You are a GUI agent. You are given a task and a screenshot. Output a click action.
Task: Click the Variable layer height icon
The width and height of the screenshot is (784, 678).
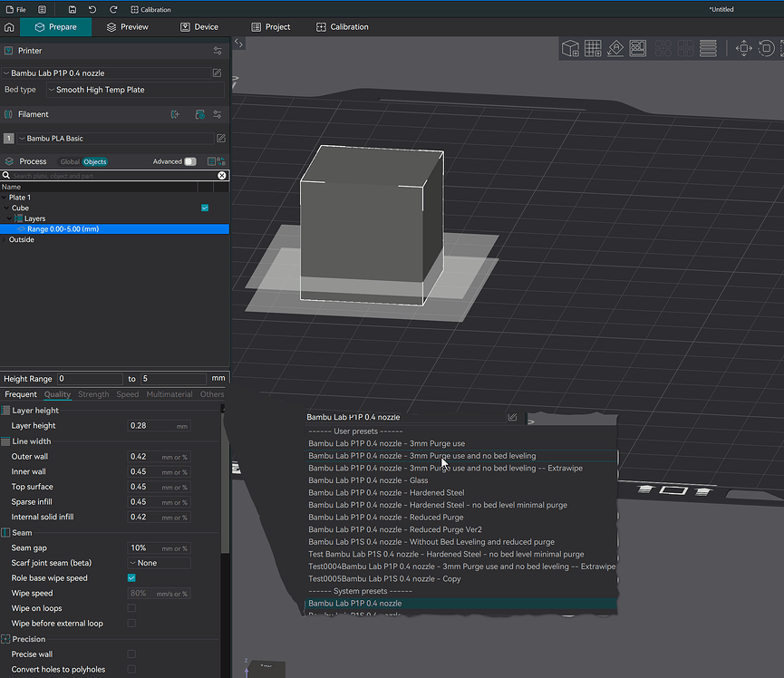[x=708, y=49]
